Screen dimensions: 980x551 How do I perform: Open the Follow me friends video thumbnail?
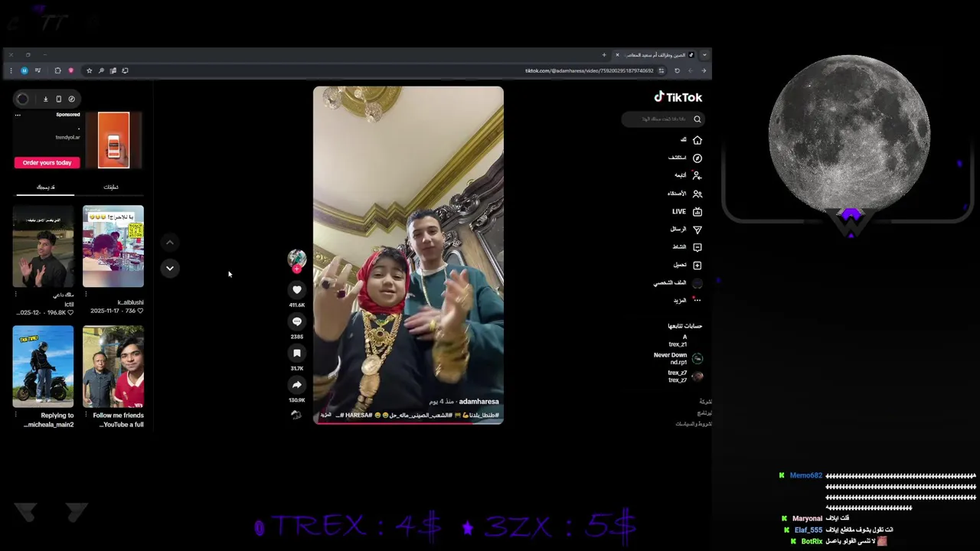(113, 367)
